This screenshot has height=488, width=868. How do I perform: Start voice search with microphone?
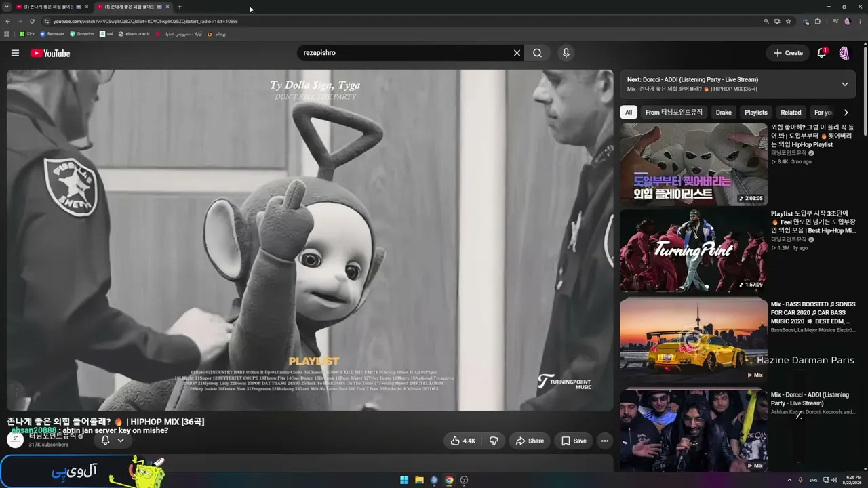coord(566,53)
